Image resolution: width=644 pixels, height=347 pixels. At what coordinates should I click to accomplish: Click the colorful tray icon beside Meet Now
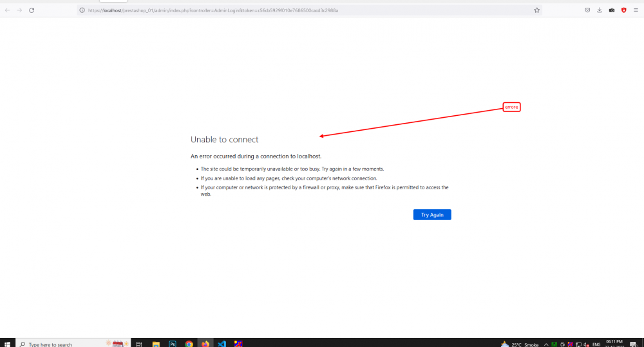pyautogui.click(x=571, y=344)
